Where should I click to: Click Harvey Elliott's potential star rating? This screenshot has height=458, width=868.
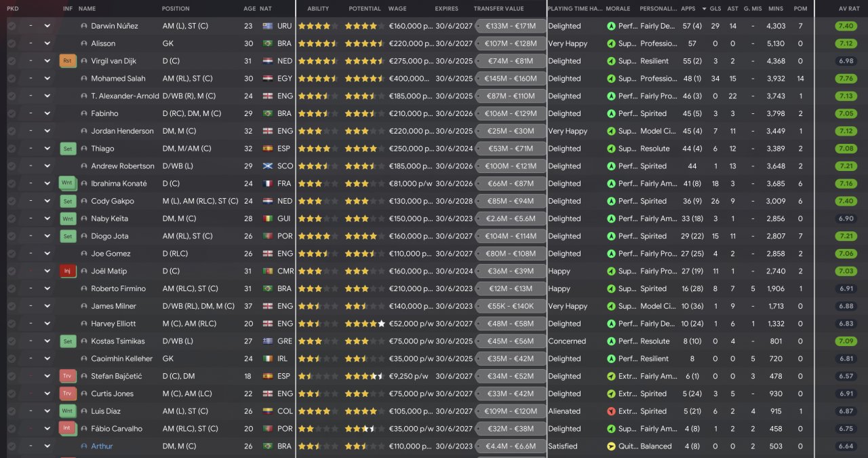pos(364,324)
